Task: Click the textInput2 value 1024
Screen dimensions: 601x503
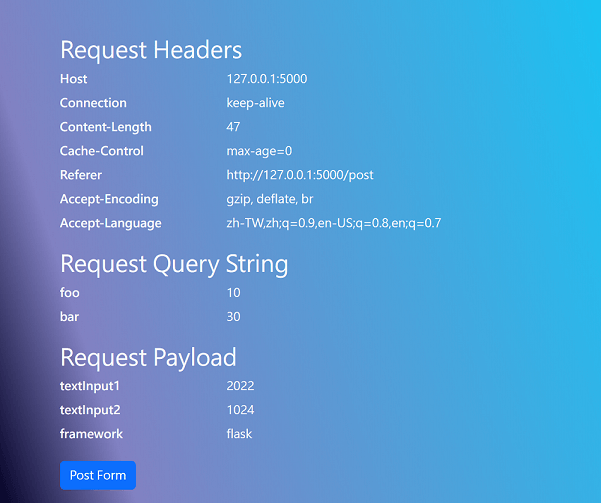Action: 240,410
